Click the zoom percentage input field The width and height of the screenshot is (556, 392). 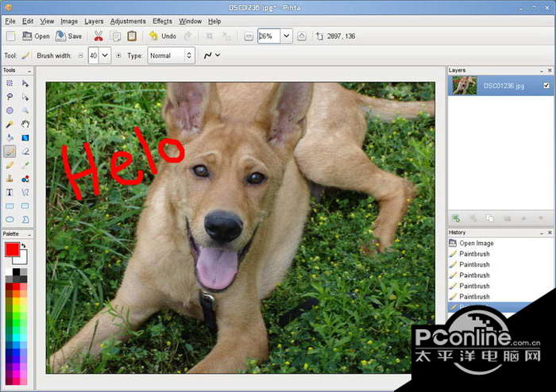268,36
